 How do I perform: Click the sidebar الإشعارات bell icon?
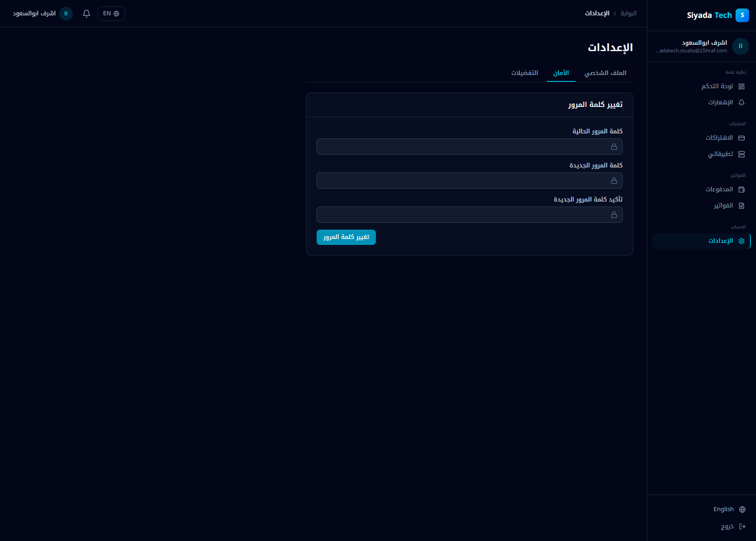coord(741,103)
